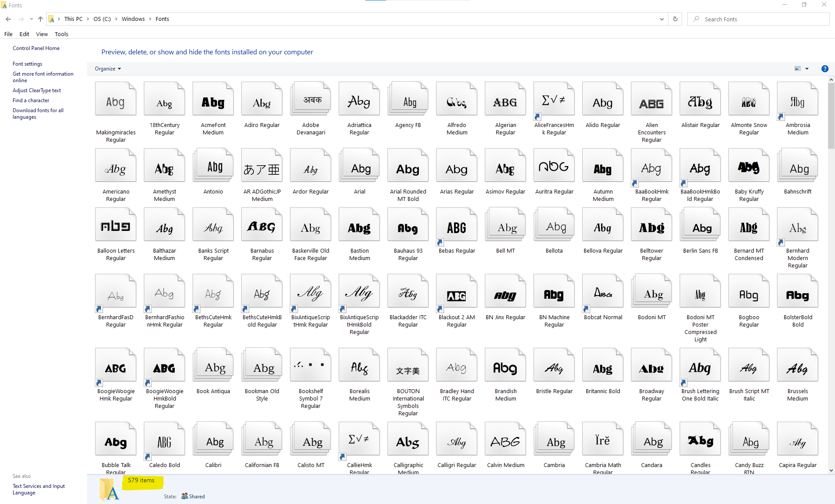Viewport: 835px width, 504px height.
Task: Go up one folder level
Action: [x=40, y=19]
